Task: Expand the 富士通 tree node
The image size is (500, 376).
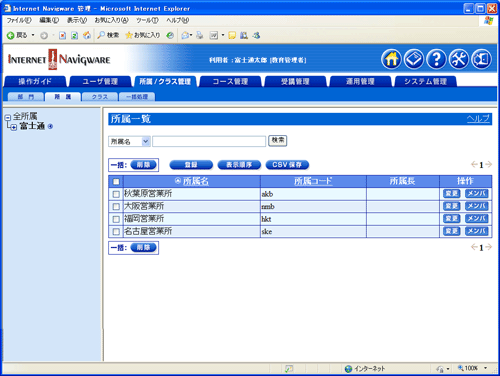Action: [x=14, y=127]
